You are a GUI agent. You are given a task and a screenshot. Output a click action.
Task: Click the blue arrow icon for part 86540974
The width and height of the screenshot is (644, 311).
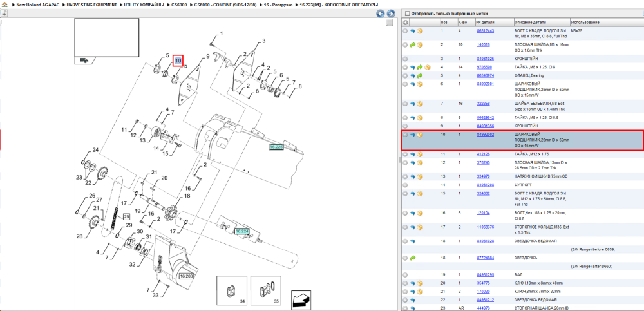[413, 75]
